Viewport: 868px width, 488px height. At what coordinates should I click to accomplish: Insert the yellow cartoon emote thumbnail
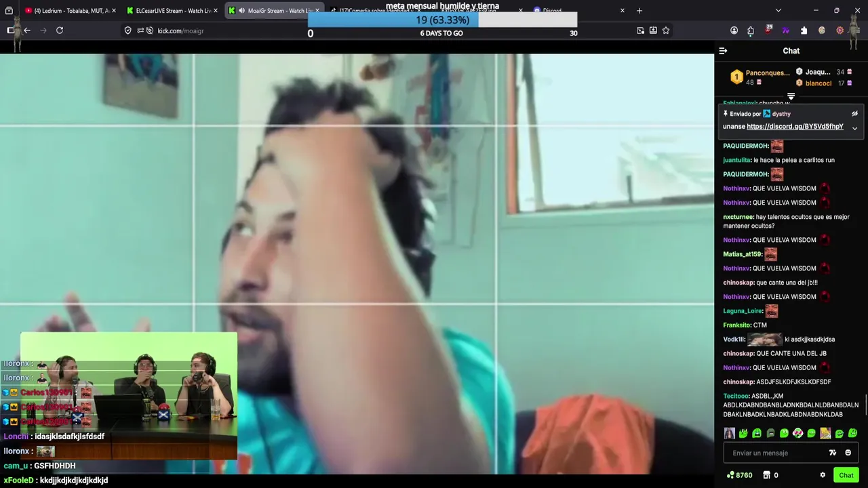(825, 433)
